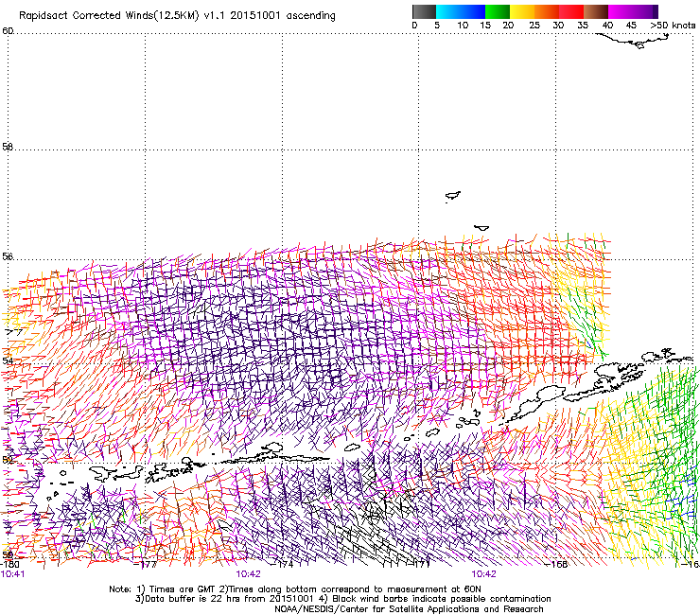Click the -174 longitude axis label
The width and height of the screenshot is (700, 615).
pyautogui.click(x=283, y=564)
